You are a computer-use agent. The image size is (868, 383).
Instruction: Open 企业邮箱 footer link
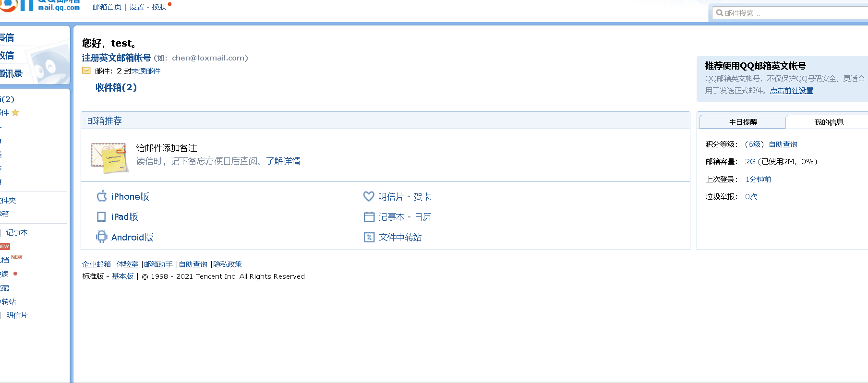click(x=96, y=264)
